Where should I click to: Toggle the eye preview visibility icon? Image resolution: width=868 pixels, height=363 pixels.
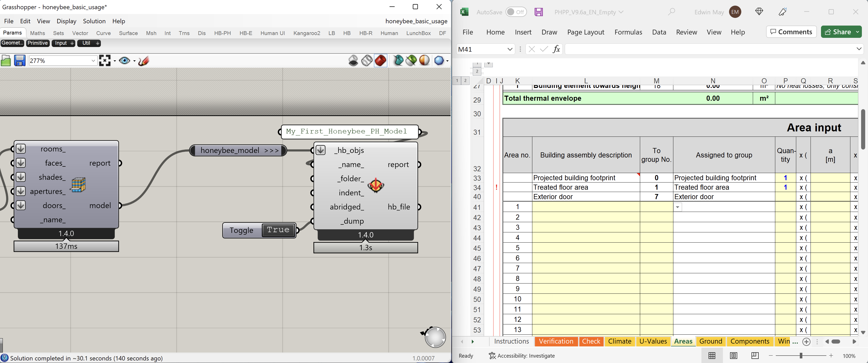[125, 61]
